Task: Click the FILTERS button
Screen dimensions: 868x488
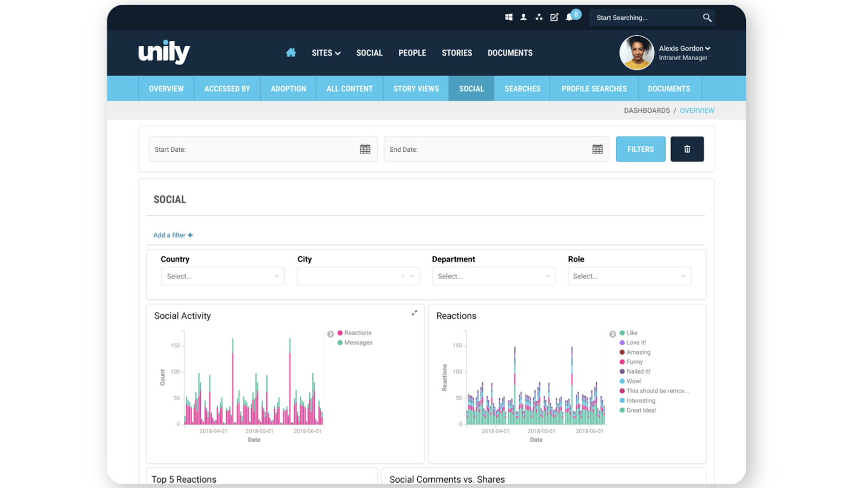Action: pyautogui.click(x=641, y=149)
